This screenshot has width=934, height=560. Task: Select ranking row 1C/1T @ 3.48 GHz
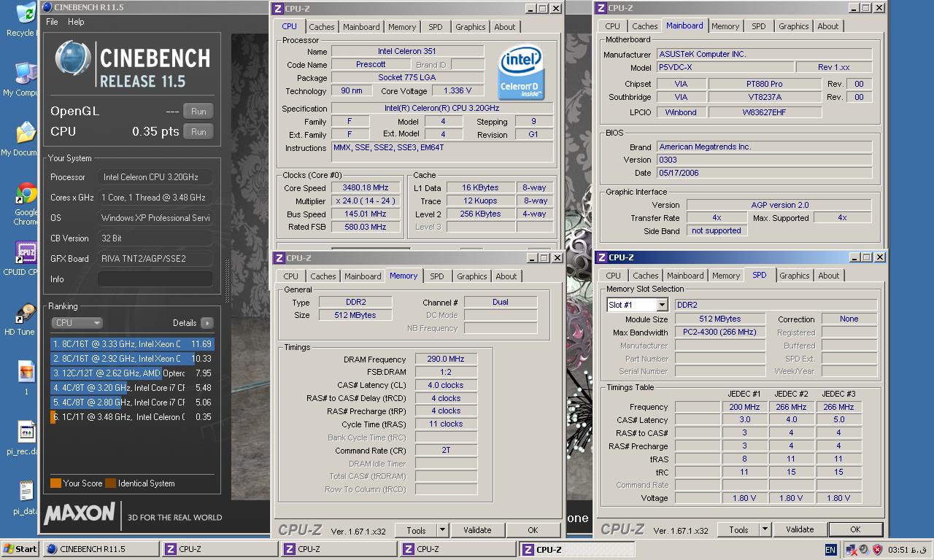point(131,417)
